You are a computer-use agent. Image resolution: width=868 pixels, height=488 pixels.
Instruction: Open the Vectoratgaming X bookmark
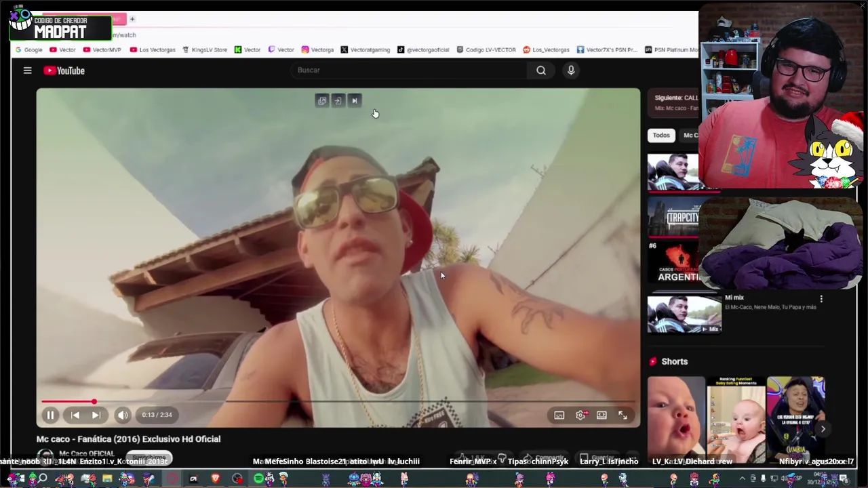(365, 49)
